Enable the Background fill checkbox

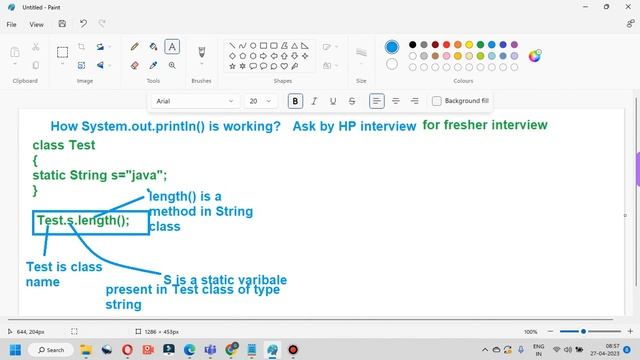click(x=436, y=101)
